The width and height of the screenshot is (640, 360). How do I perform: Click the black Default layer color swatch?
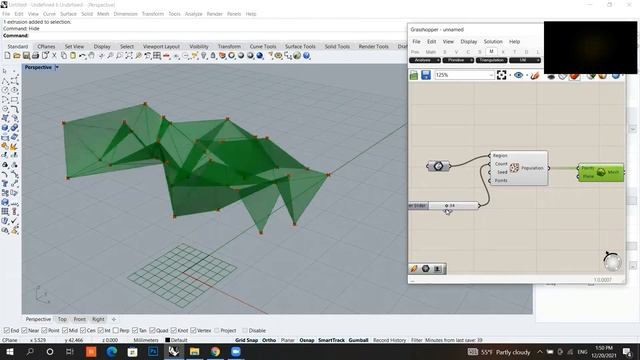[167, 340]
